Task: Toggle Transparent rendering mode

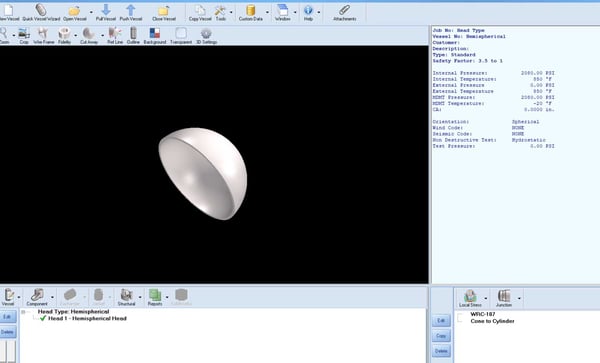Action: [x=181, y=35]
